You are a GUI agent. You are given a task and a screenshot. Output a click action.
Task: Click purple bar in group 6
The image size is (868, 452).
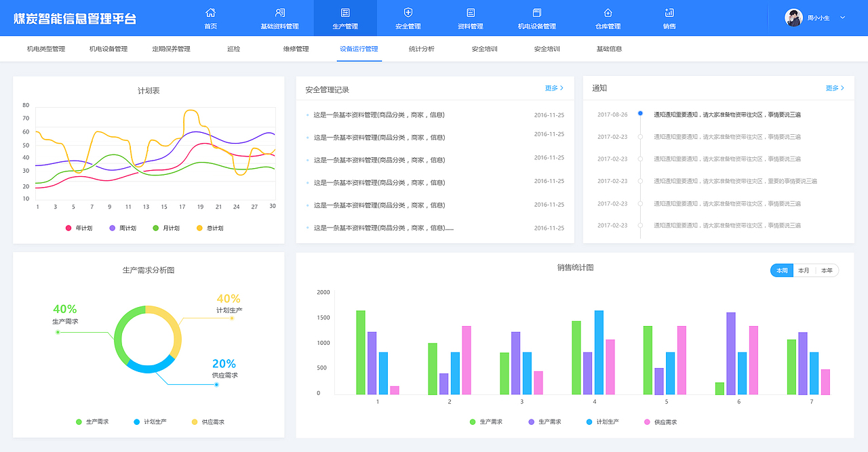(731, 353)
